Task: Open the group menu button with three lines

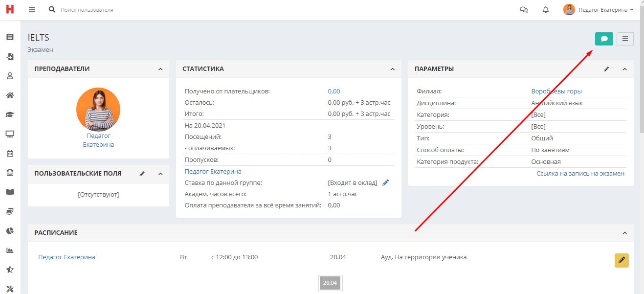Action: pos(625,39)
